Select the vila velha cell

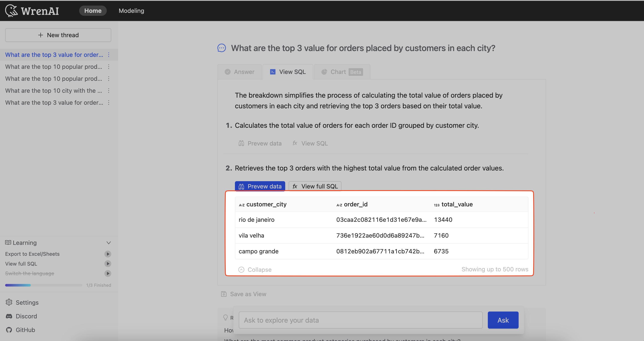pyautogui.click(x=283, y=235)
